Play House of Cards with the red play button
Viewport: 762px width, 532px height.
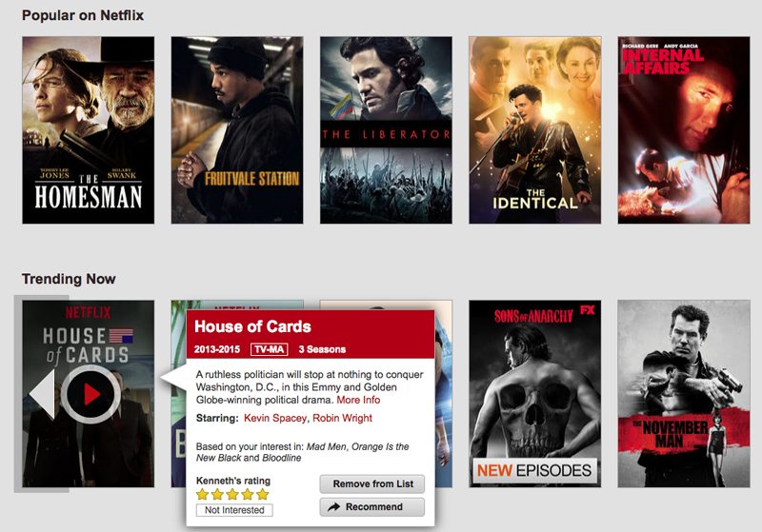[90, 394]
